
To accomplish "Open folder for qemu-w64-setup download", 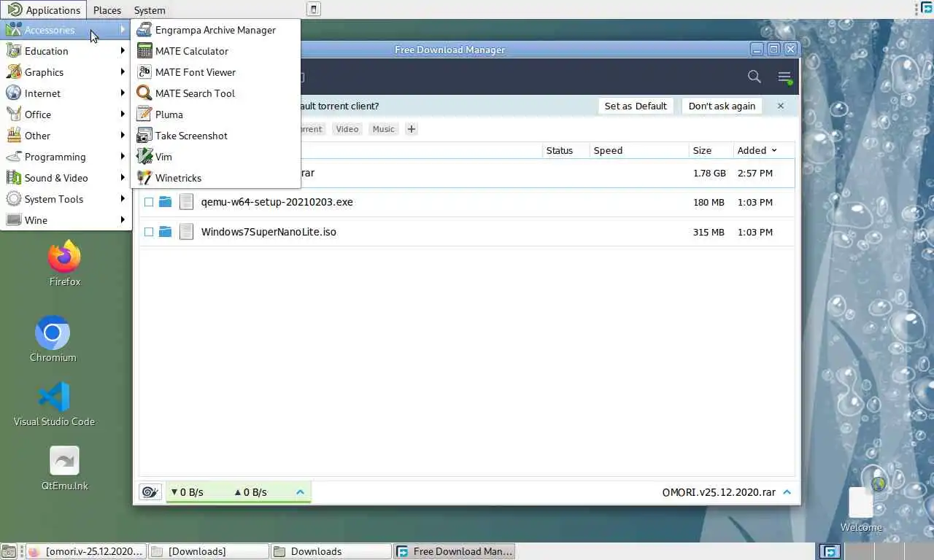I will coord(165,202).
